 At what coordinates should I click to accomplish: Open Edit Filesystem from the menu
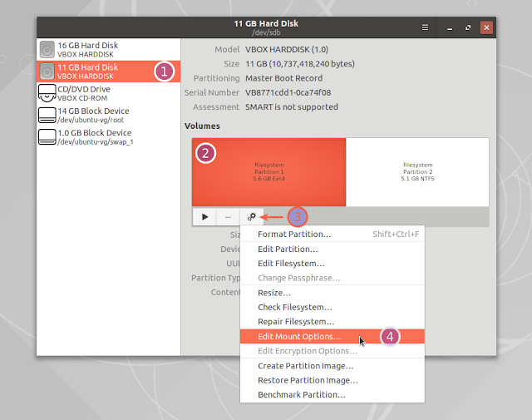[291, 264]
